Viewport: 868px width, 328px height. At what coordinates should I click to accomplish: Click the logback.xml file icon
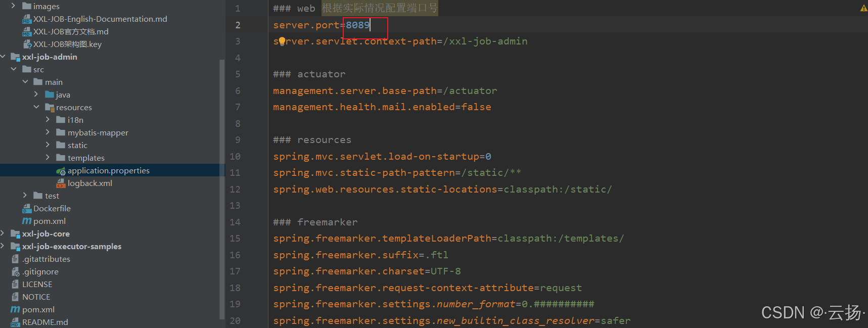[61, 183]
